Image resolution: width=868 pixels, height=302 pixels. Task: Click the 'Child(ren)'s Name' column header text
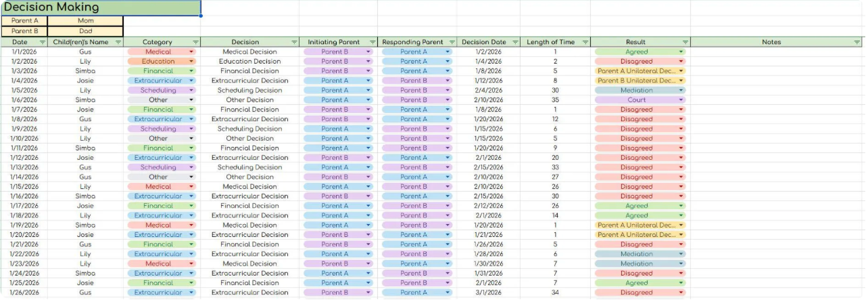point(80,42)
